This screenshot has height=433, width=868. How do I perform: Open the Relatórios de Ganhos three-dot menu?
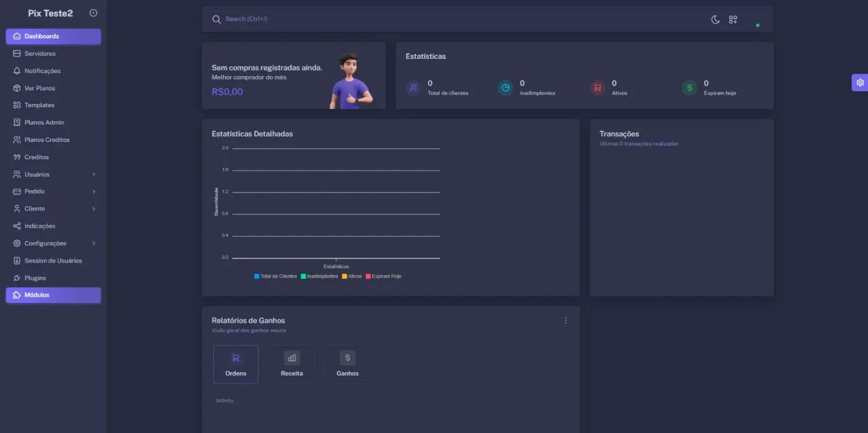pyautogui.click(x=565, y=320)
